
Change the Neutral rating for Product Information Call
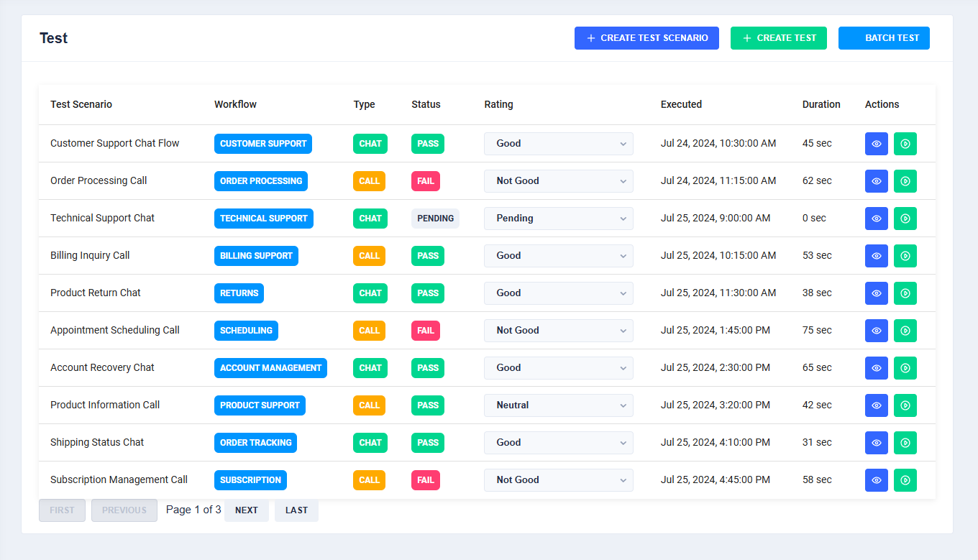coord(558,405)
